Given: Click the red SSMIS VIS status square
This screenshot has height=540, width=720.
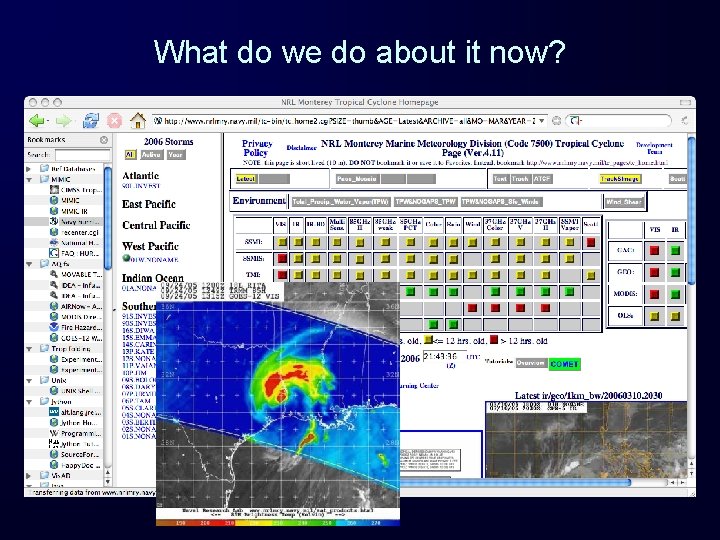Looking at the screenshot, I should coord(282,259).
